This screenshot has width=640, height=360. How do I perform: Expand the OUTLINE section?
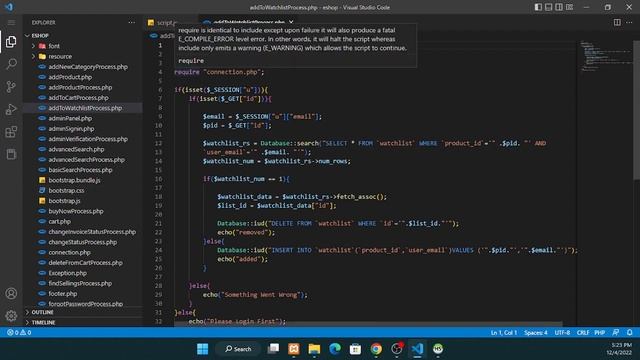coord(42,312)
